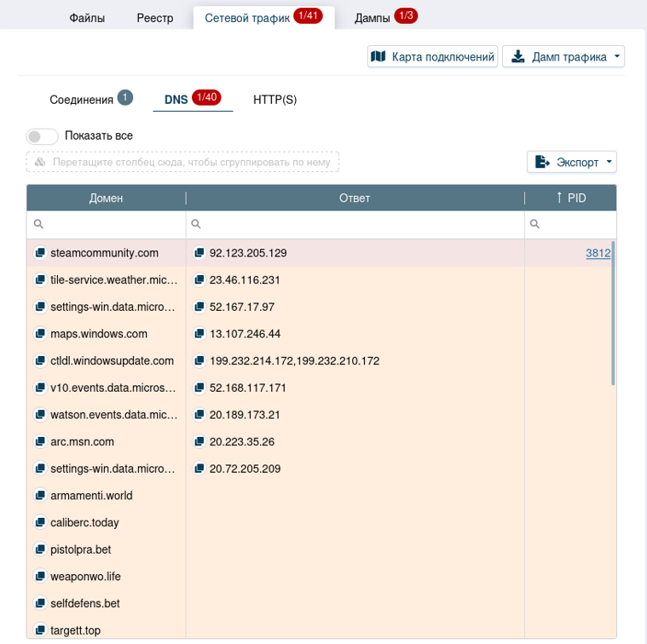Sort the table by the PID column
The height and width of the screenshot is (644, 647).
570,198
